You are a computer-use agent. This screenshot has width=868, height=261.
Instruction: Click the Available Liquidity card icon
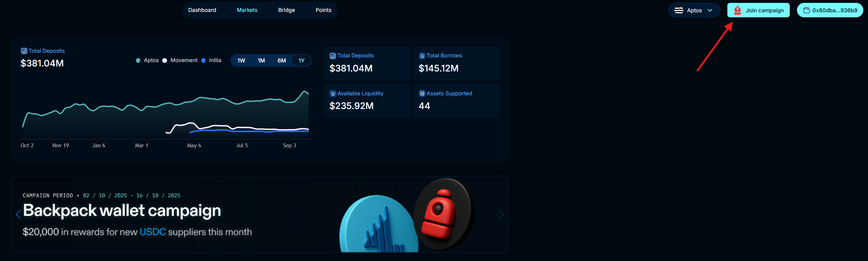(x=333, y=94)
